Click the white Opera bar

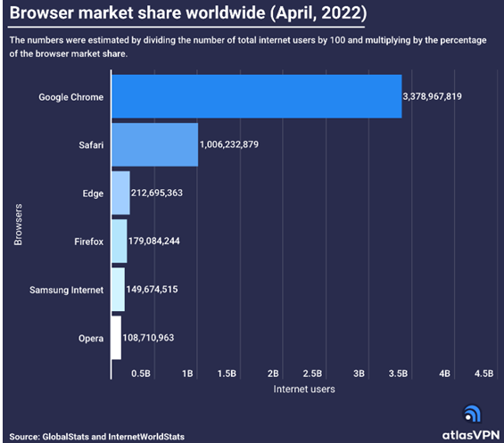coord(116,338)
